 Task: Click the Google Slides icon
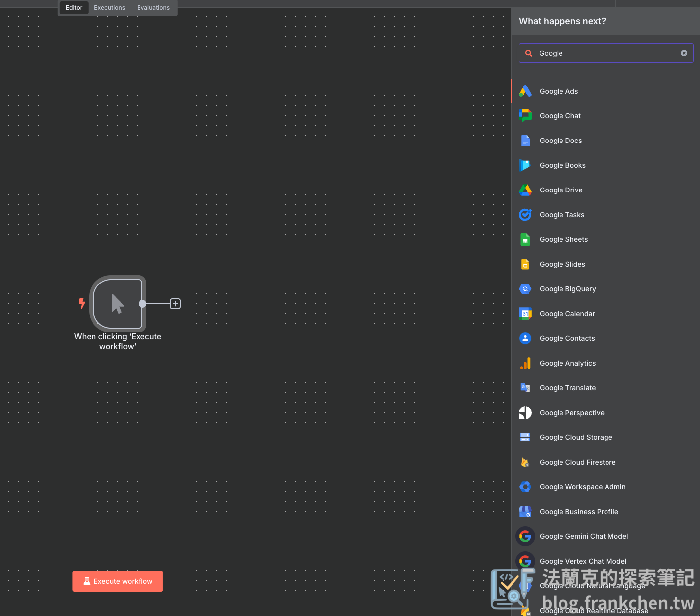click(525, 264)
